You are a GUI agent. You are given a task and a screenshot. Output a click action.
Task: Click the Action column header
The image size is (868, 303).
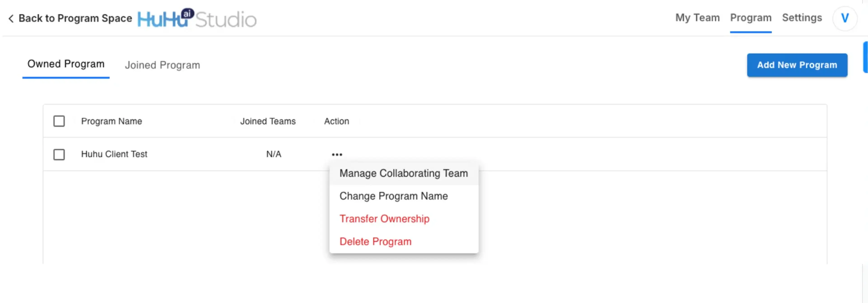[x=337, y=121]
